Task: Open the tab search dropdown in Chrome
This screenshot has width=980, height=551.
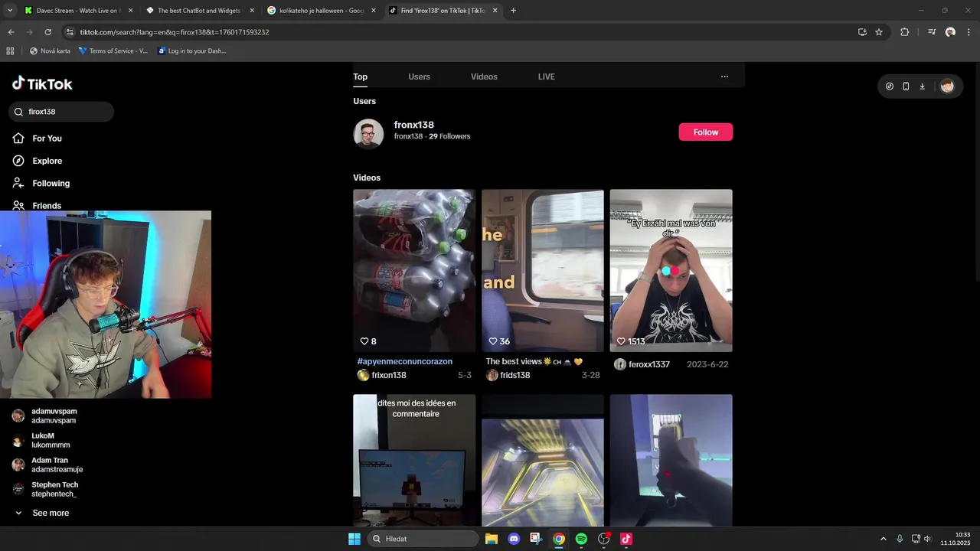Action: coord(10,11)
